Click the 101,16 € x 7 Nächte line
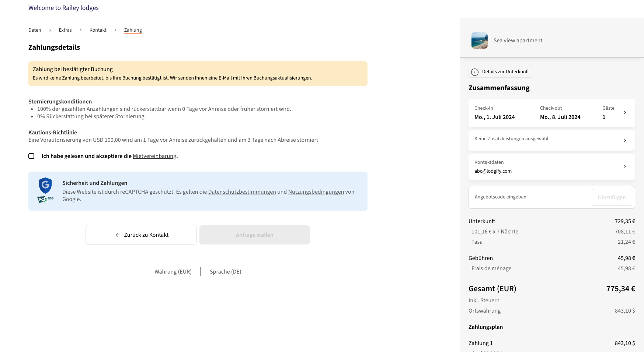The image size is (644, 352). 495,232
